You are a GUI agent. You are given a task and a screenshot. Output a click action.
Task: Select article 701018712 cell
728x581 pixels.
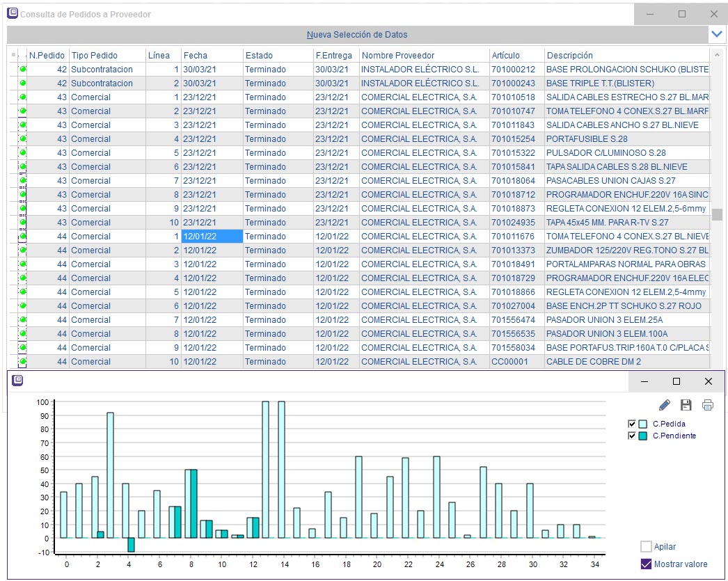pyautogui.click(x=513, y=195)
